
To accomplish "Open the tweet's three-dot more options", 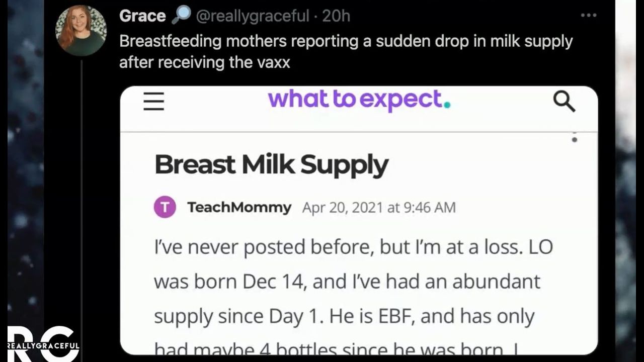I will pyautogui.click(x=588, y=15).
